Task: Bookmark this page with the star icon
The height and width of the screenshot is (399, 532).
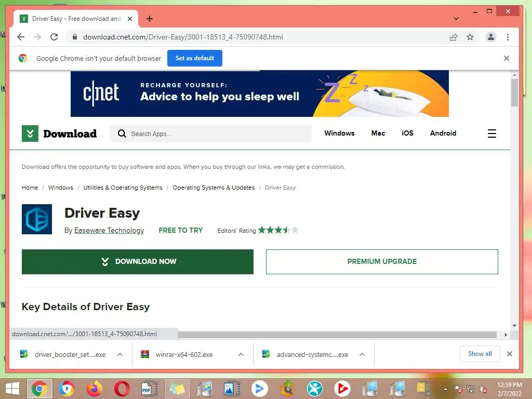Action: pyautogui.click(x=470, y=37)
